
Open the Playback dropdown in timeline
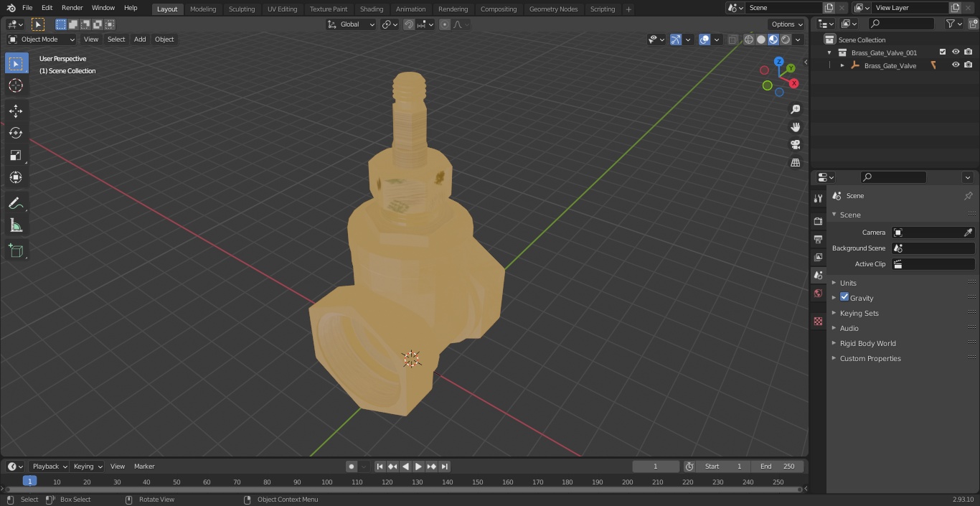click(50, 467)
